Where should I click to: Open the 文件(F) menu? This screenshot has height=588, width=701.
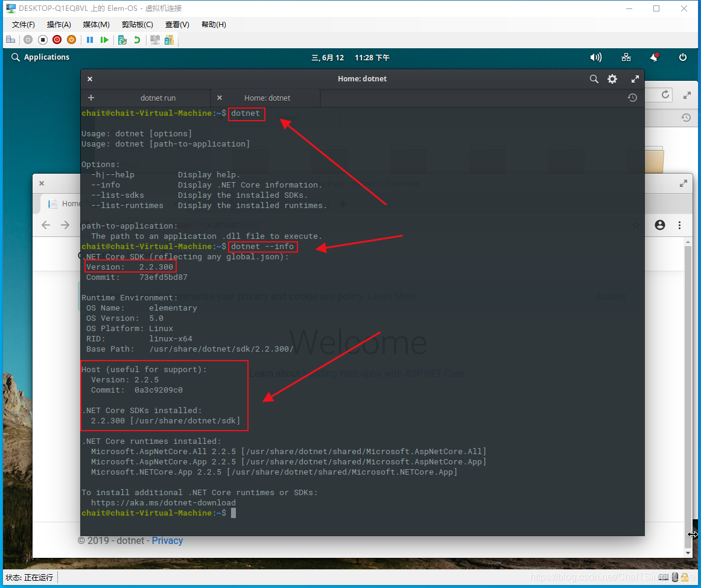(x=24, y=25)
